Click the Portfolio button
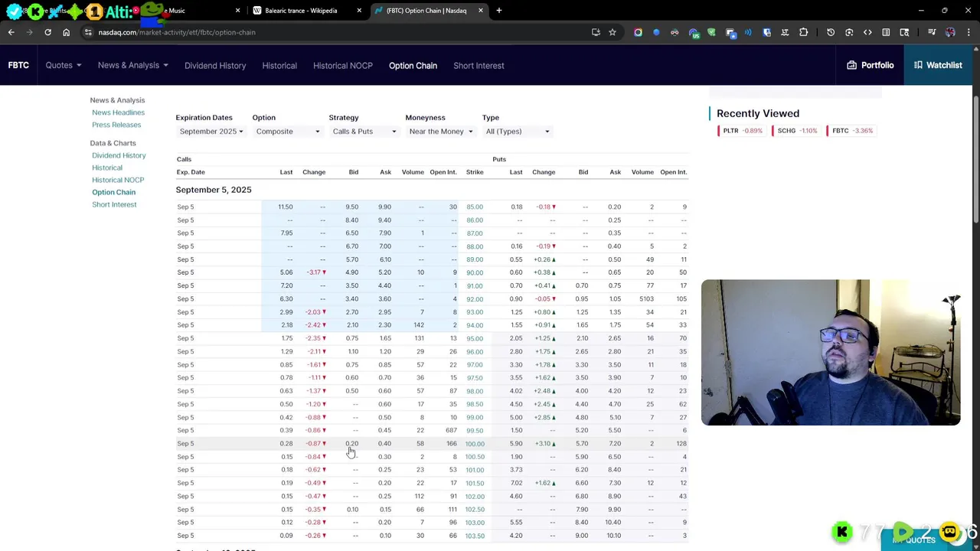The width and height of the screenshot is (980, 551). (871, 65)
